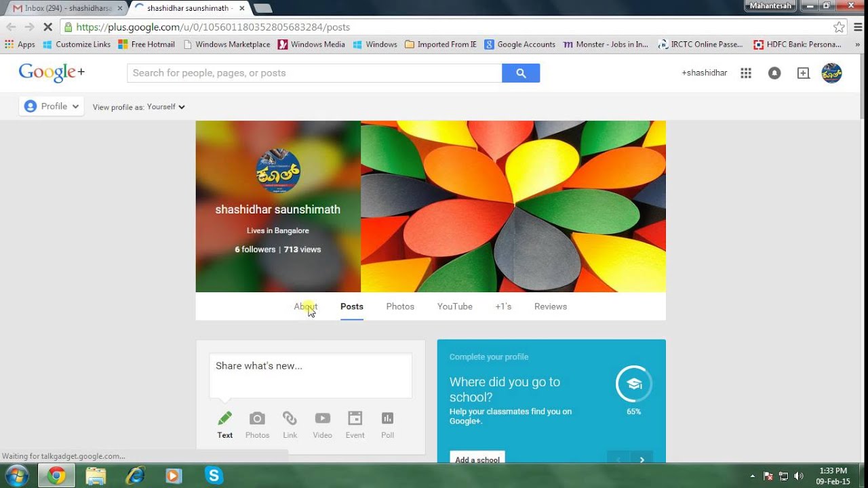Select the Event calendar icon
The width and height of the screenshot is (868, 488).
(355, 418)
